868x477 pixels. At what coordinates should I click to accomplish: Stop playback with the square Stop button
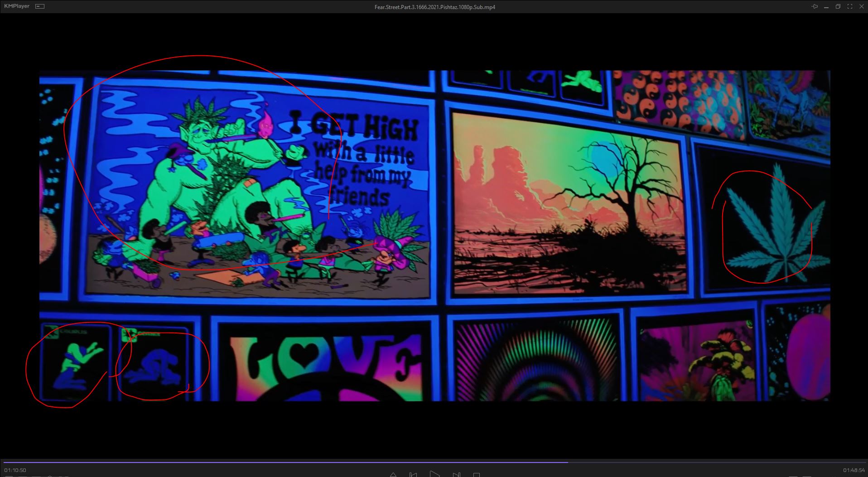click(477, 475)
